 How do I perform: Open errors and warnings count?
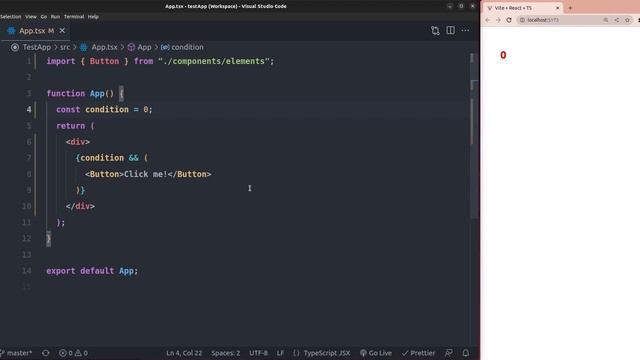point(73,353)
